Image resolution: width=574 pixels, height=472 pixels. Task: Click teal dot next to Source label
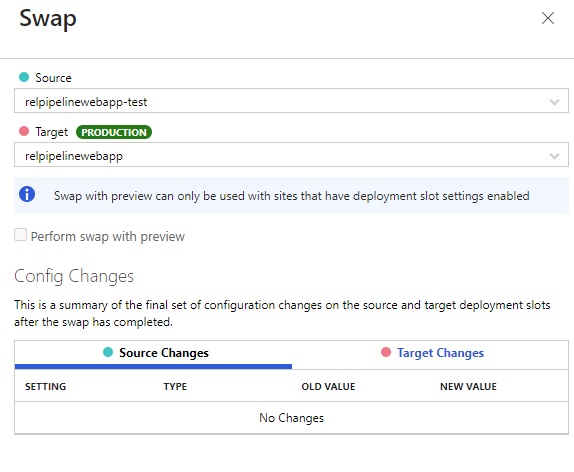pos(24,77)
